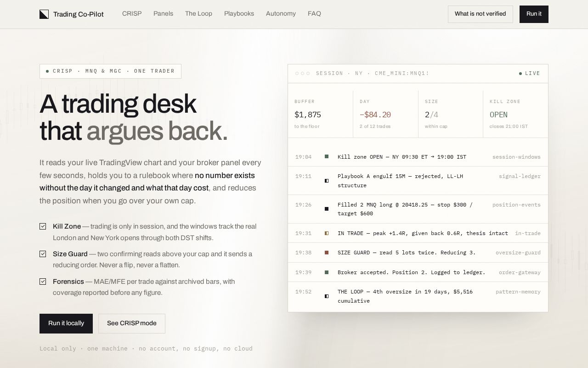This screenshot has width=588, height=368.
Task: Click the order-gateway tag
Action: 520,272
